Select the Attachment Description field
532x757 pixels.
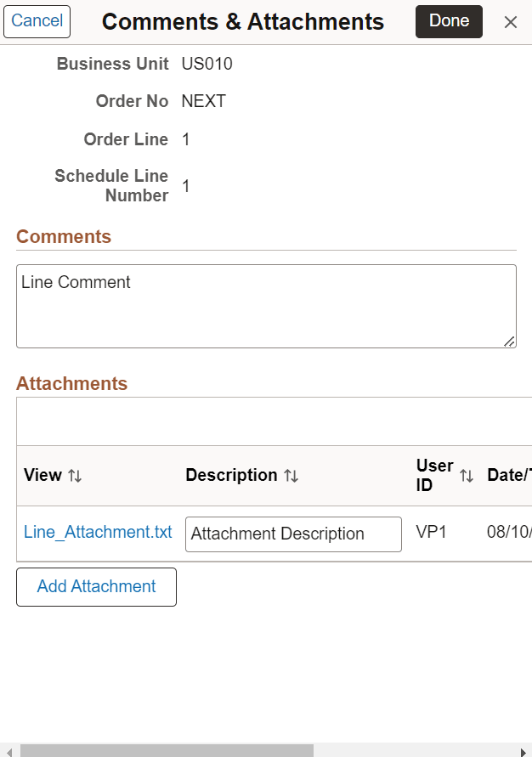(293, 534)
